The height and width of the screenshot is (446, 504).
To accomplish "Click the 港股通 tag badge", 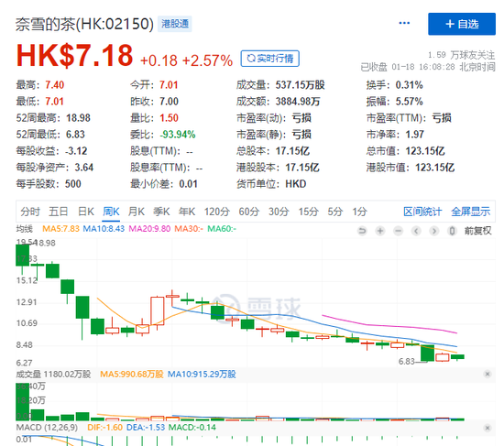I will [x=175, y=24].
